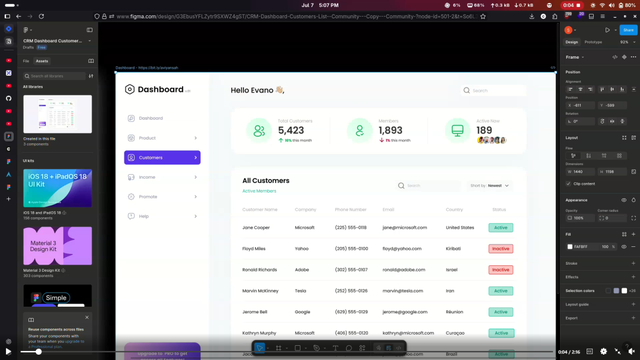Select the Comment tool

(x=349, y=348)
